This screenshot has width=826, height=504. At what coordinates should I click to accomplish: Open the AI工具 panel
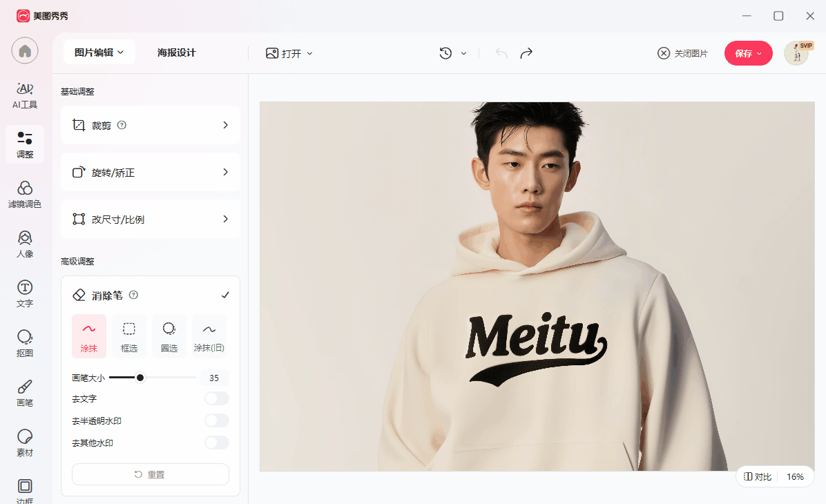click(x=25, y=95)
